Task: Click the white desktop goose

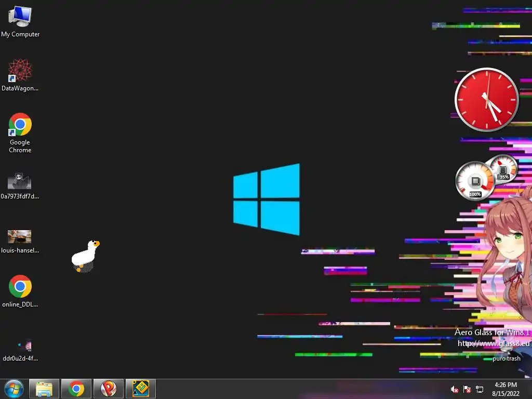Action: [x=85, y=256]
